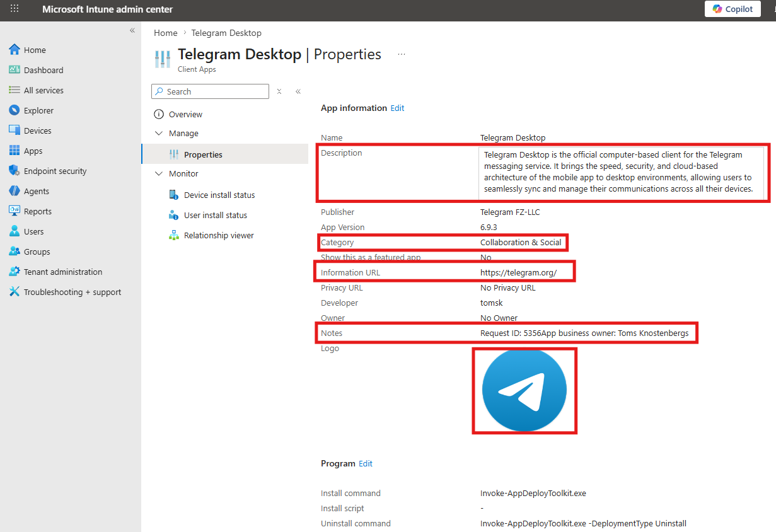
Task: Click the Properties sliders icon in menu
Action: click(174, 154)
